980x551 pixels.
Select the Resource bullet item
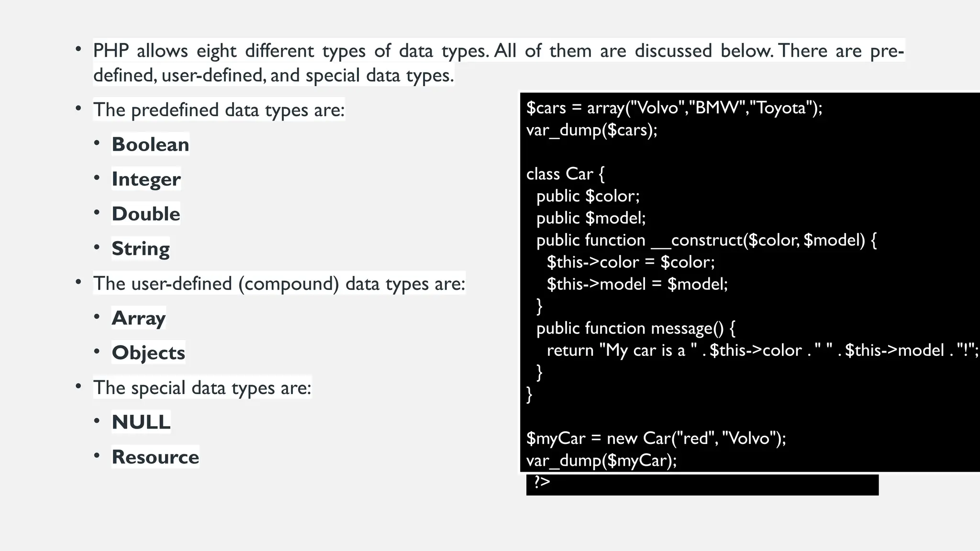point(156,457)
